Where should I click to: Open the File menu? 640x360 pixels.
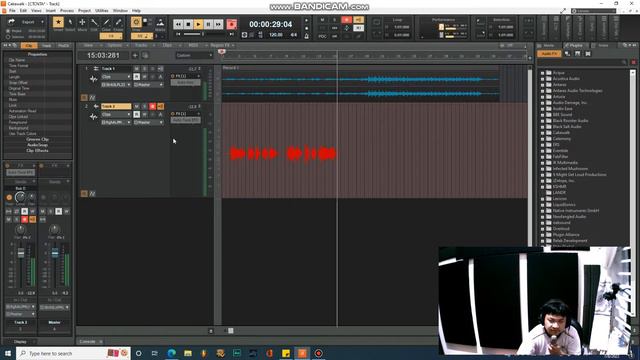pos(12,11)
